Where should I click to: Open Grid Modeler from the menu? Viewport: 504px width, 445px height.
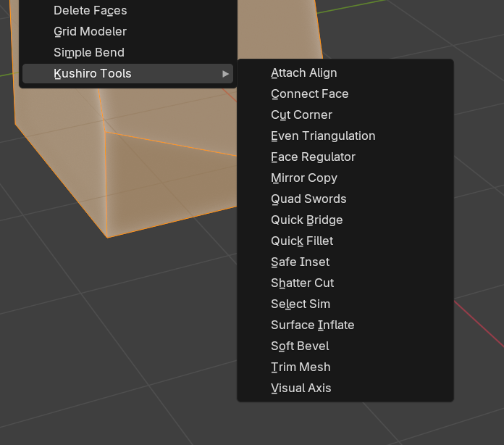click(x=127, y=32)
